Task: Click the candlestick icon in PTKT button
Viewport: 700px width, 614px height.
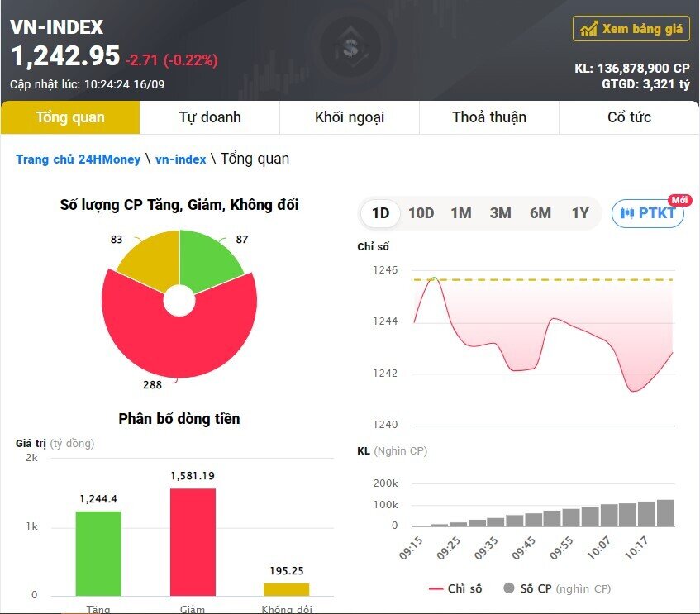Action: pos(626,213)
